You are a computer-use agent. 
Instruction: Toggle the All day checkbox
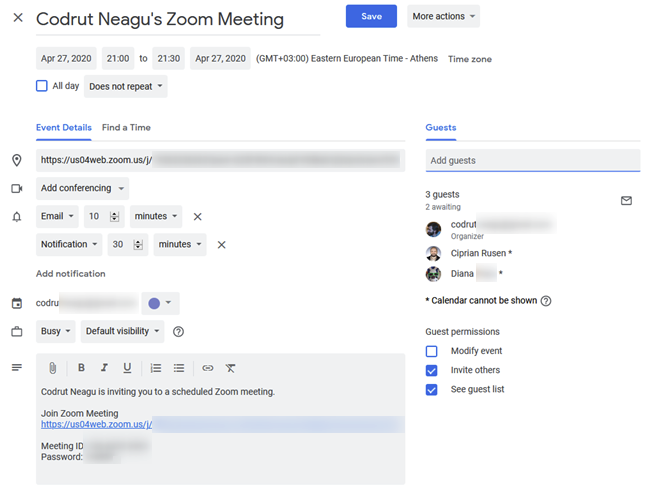click(42, 86)
